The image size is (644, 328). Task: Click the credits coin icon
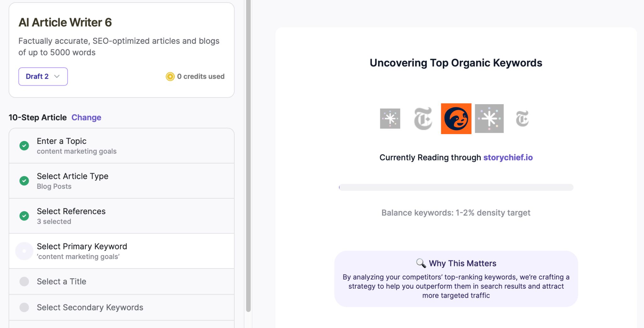point(170,76)
